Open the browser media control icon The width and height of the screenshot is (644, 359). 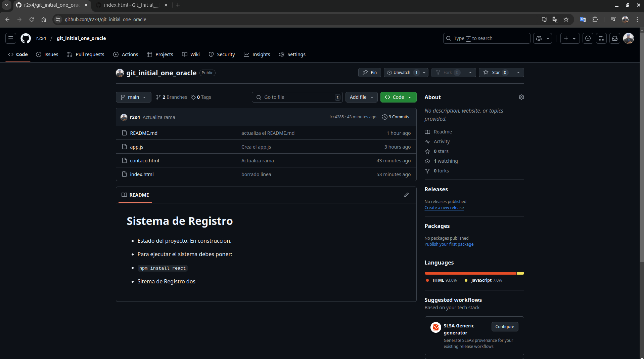(613, 19)
